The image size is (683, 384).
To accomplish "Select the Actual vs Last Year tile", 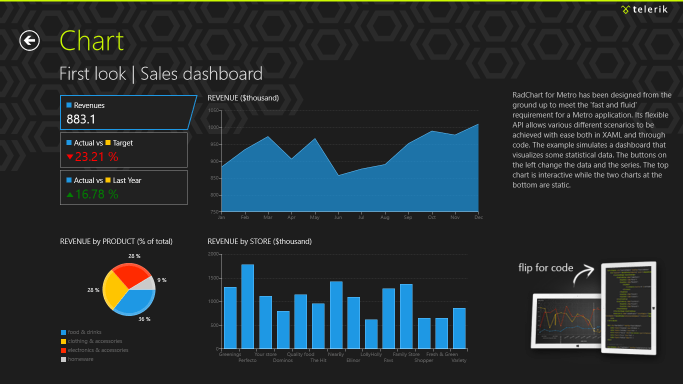I will click(x=124, y=187).
